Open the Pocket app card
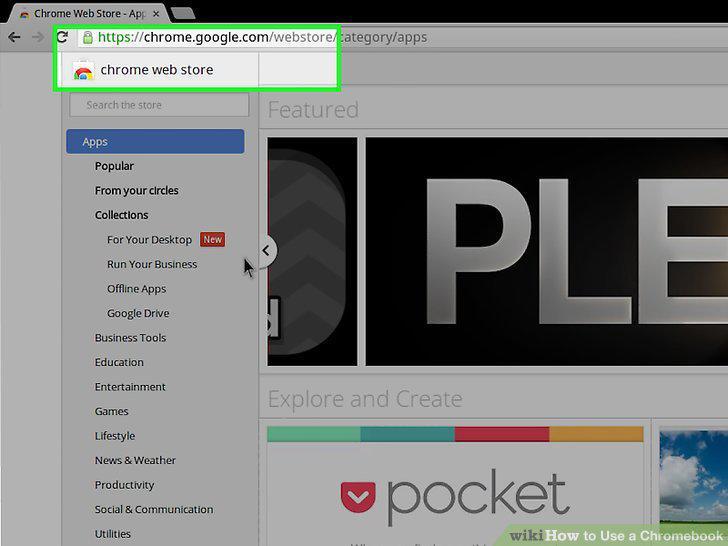 [455, 486]
